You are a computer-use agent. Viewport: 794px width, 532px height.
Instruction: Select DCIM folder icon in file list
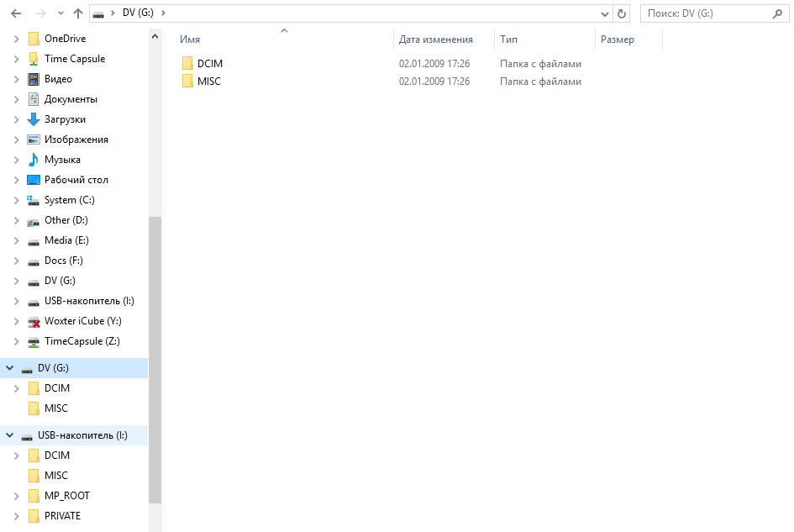187,63
